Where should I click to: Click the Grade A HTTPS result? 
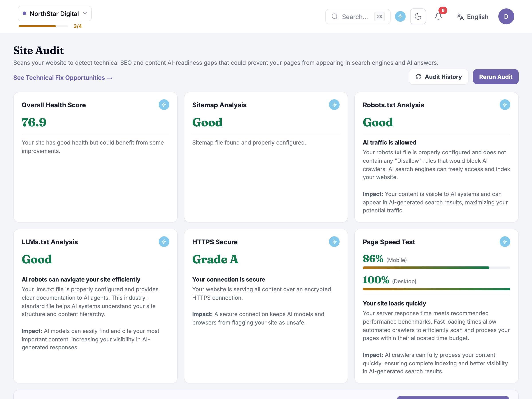point(215,260)
